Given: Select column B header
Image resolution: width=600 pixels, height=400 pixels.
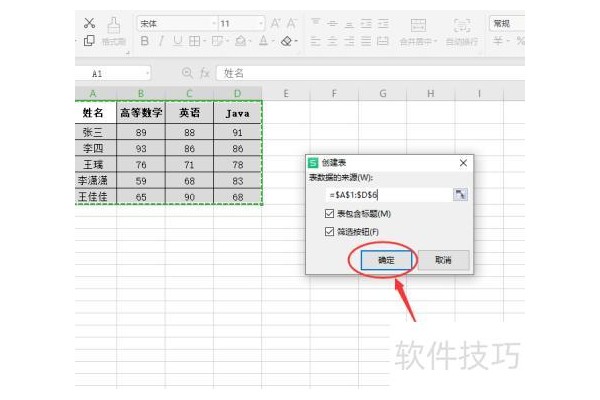Looking at the screenshot, I should 141,93.
